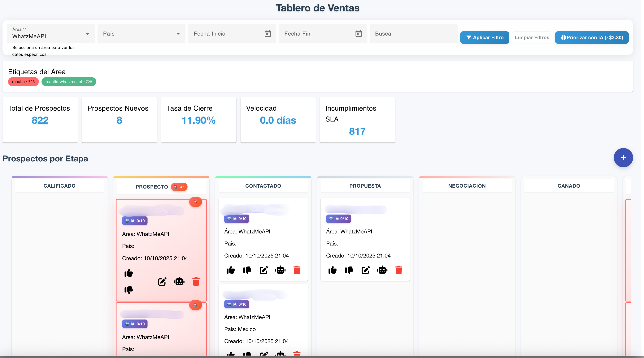Click Limpiar Filtros to reset filters

[532, 37]
